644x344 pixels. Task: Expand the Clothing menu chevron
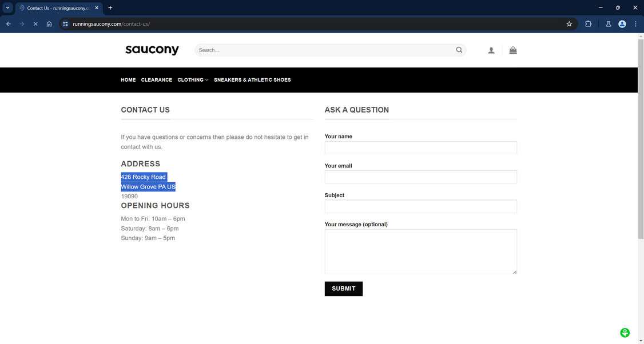(206, 80)
